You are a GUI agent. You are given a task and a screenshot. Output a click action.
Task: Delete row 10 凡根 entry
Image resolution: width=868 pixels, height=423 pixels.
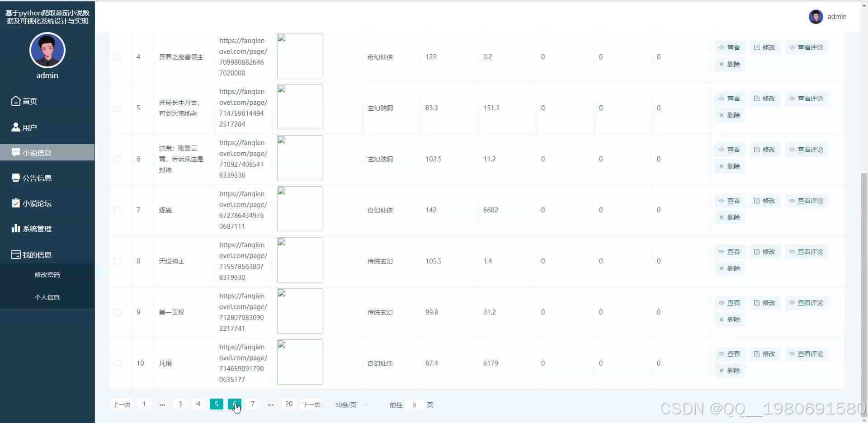(x=730, y=371)
